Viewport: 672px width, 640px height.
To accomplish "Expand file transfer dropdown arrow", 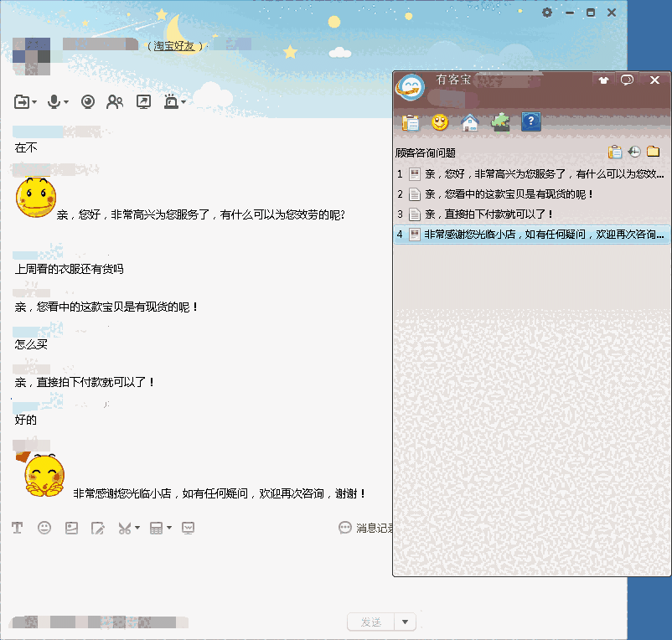I will [x=34, y=102].
